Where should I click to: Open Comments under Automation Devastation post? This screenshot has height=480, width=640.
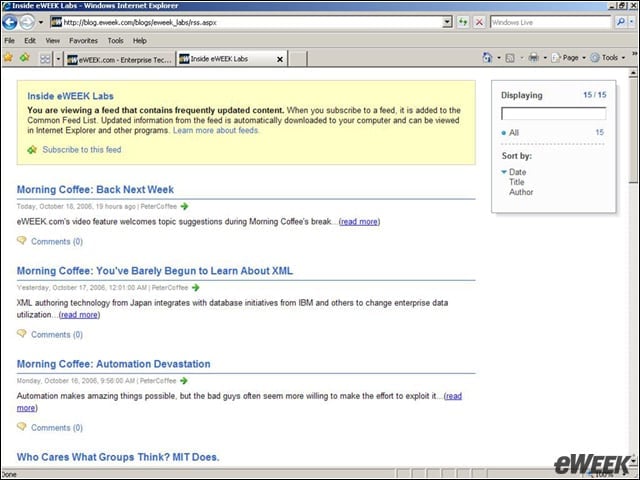(x=57, y=428)
